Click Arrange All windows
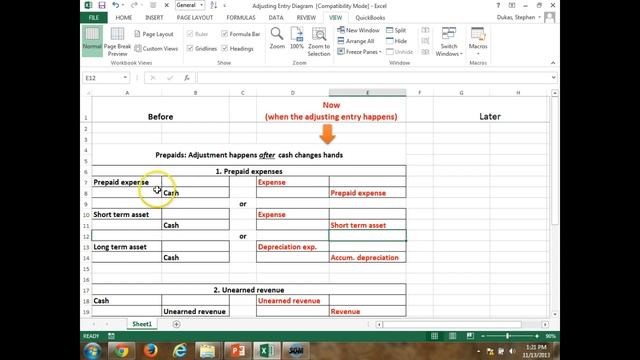Image resolution: width=640 pixels, height=360 pixels. point(356,41)
